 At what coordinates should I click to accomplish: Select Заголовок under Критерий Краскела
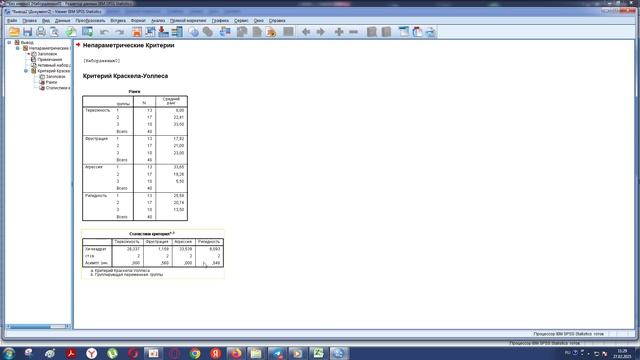coord(56,77)
